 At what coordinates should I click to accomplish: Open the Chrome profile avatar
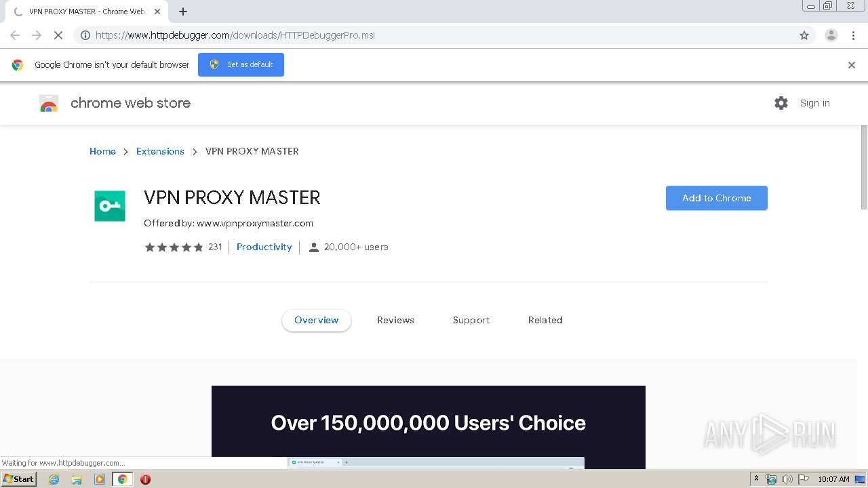(831, 35)
